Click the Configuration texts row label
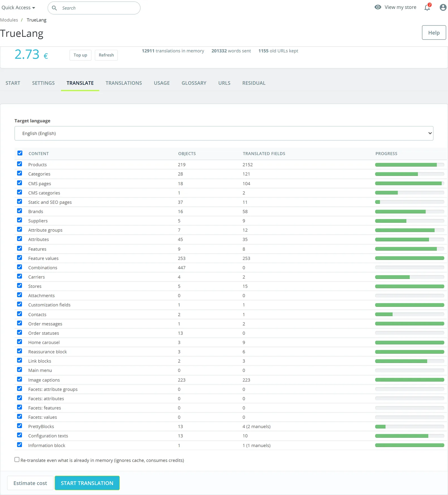 48,436
